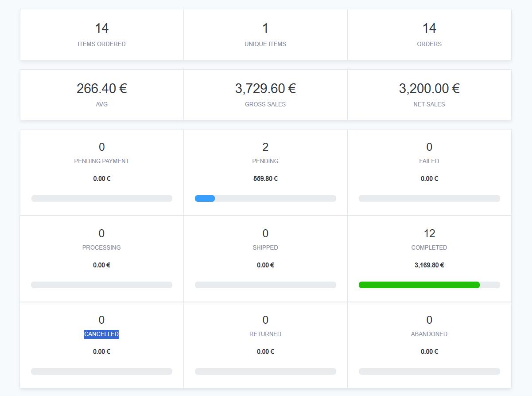Open the Shipped orders label

coord(265,247)
